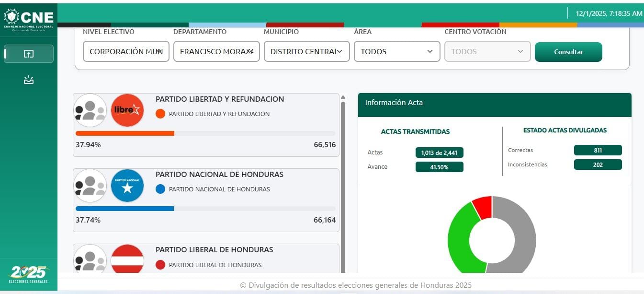Click the party list vertical scrollbar
This screenshot has height=294, width=644.
(x=343, y=182)
